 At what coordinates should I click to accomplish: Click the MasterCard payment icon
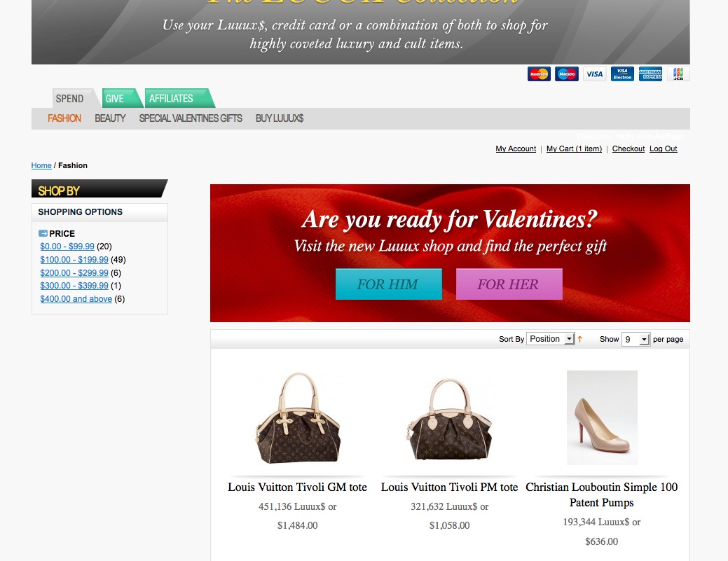[539, 74]
